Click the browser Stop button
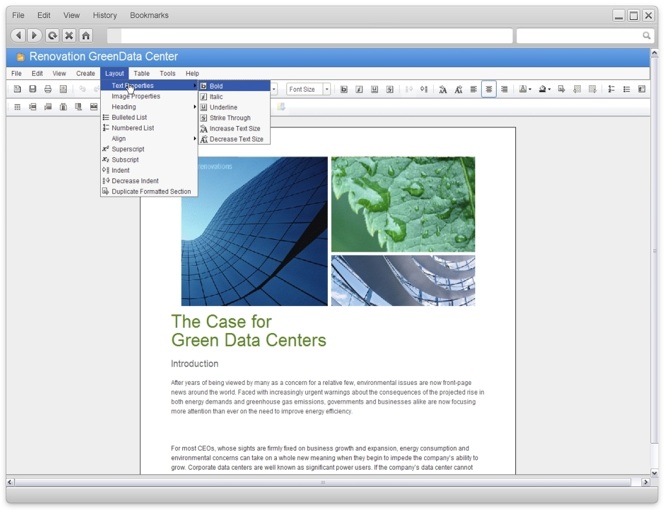The height and width of the screenshot is (515, 664). (69, 35)
